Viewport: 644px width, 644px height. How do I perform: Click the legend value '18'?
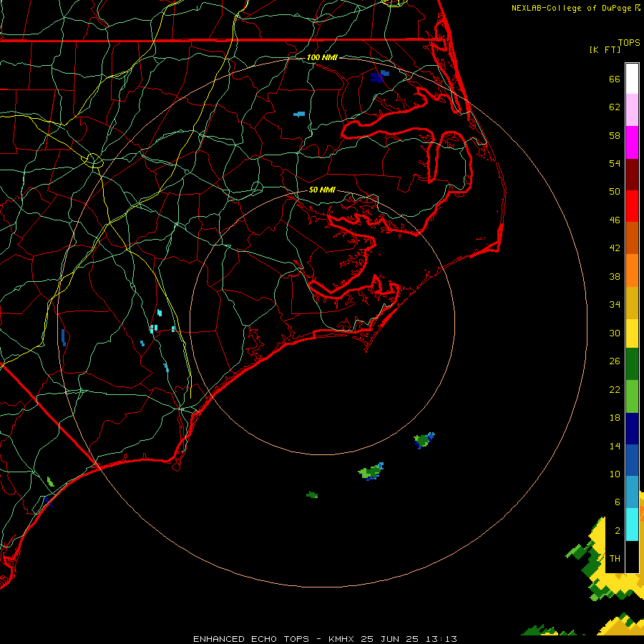[x=615, y=418]
